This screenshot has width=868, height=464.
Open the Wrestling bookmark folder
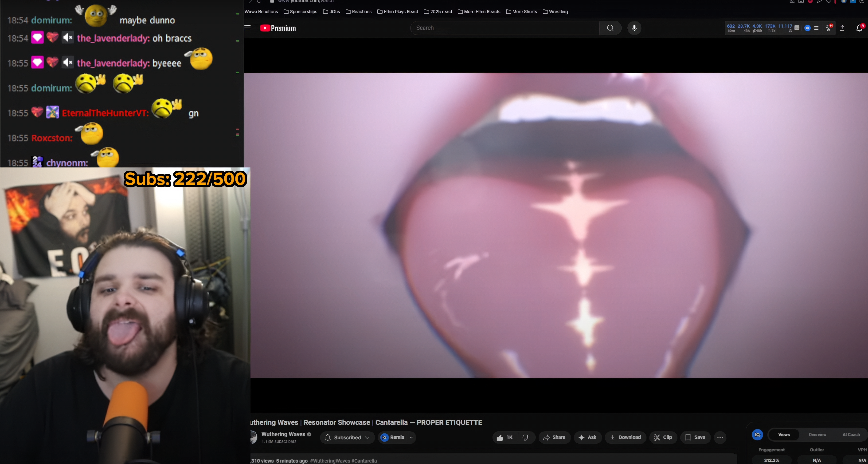555,12
